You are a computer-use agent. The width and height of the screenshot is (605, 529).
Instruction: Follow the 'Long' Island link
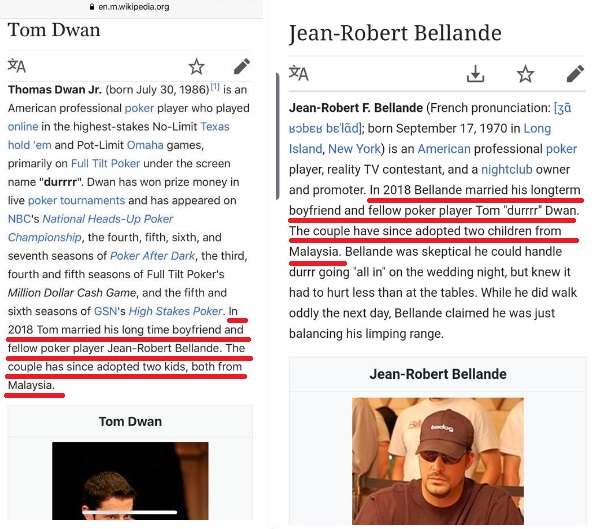point(537,128)
